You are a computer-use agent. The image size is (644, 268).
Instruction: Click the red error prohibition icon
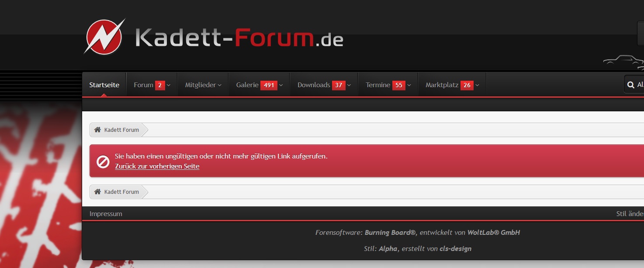click(x=103, y=162)
